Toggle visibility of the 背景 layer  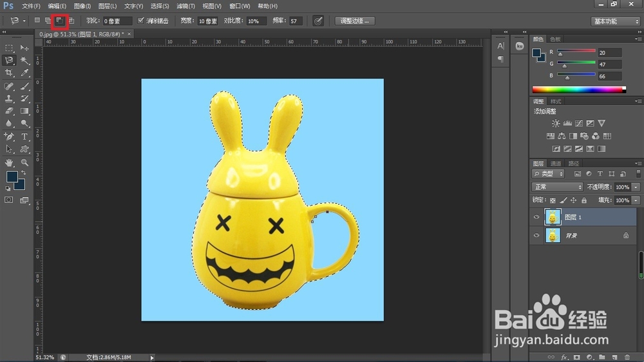536,236
